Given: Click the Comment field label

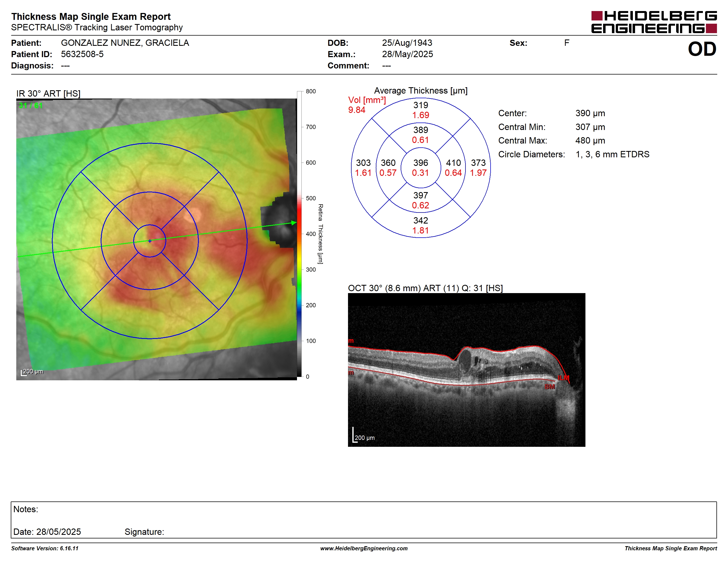Looking at the screenshot, I should (x=348, y=65).
